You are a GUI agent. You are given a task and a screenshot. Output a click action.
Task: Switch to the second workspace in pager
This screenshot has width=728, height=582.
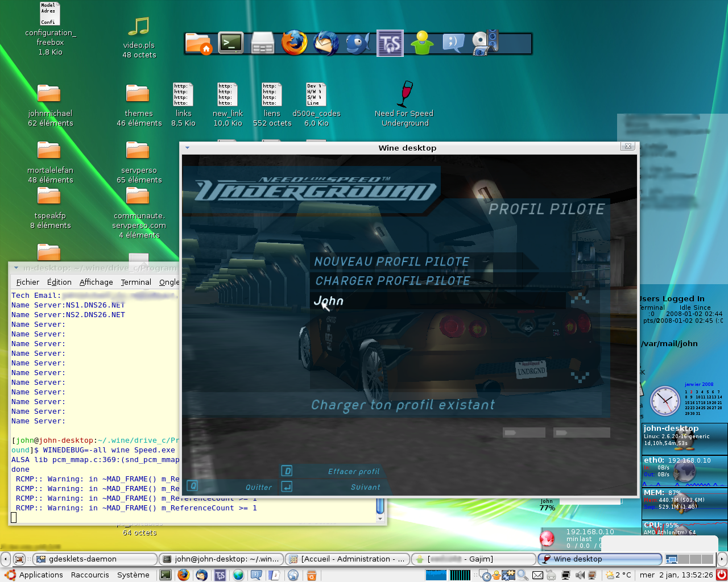pyautogui.click(x=684, y=559)
